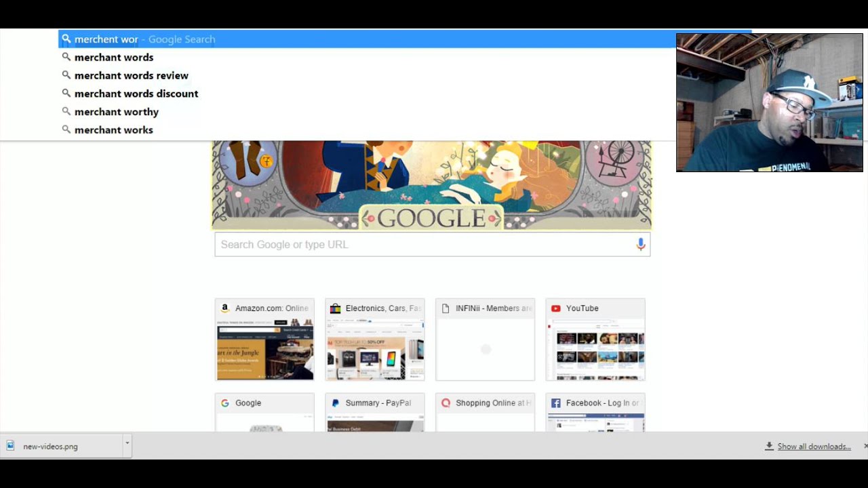The image size is (868, 488).
Task: Click the magnifier icon beside 'merchant worthy'
Action: 66,111
